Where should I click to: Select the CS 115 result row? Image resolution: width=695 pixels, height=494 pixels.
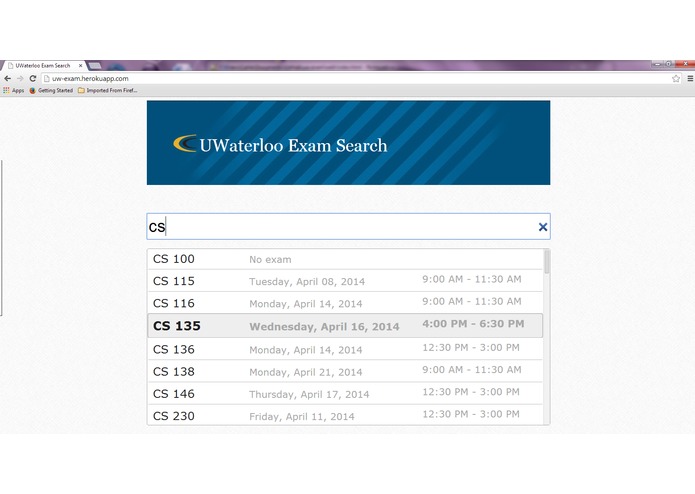click(345, 281)
